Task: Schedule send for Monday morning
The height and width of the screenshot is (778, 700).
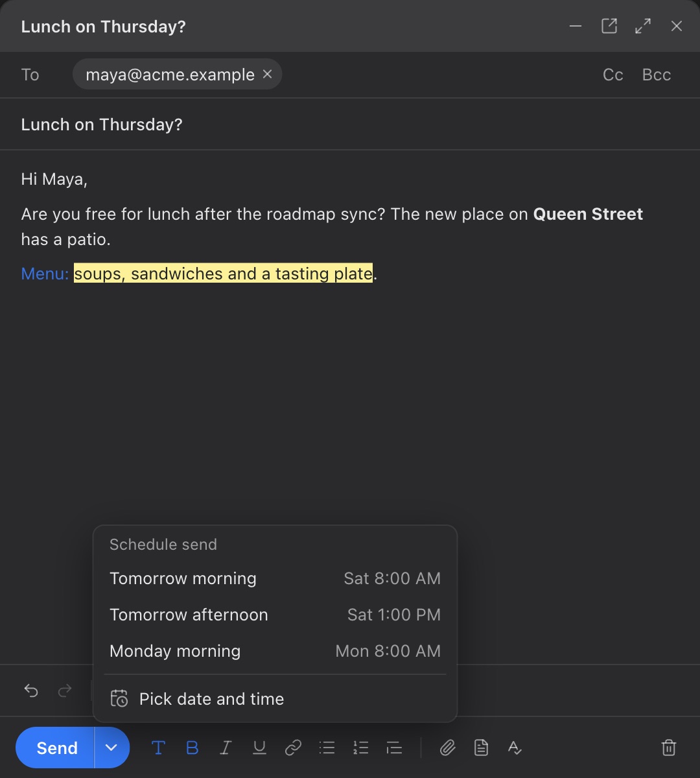Action: (275, 651)
